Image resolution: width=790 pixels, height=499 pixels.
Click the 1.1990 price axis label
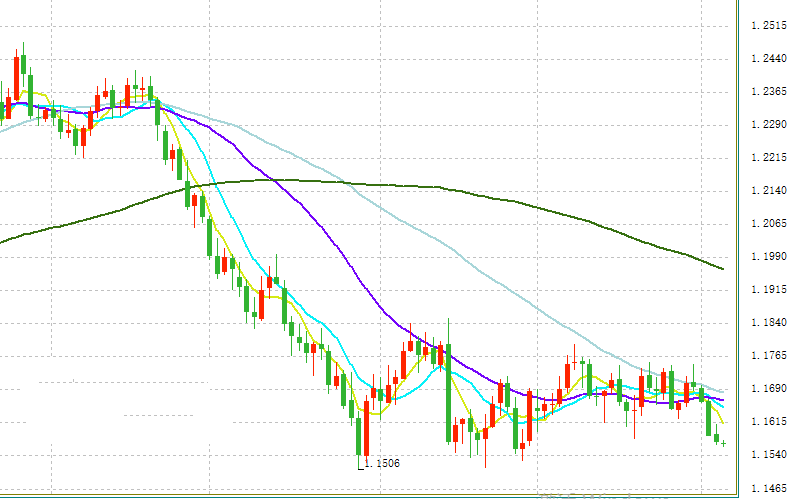point(768,257)
